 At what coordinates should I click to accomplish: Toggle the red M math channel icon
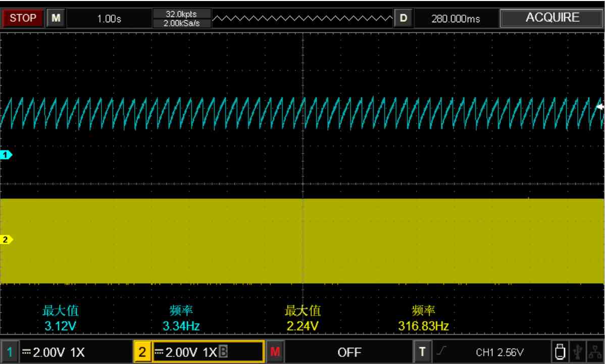275,352
